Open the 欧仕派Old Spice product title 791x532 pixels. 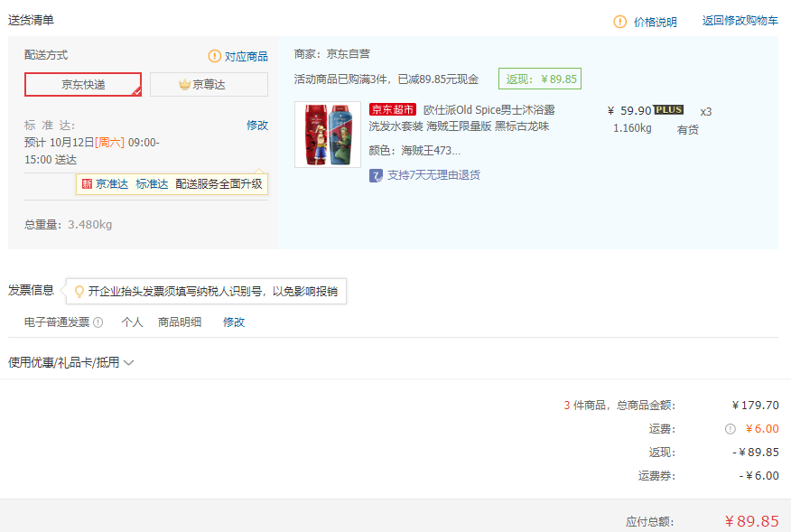(461, 117)
